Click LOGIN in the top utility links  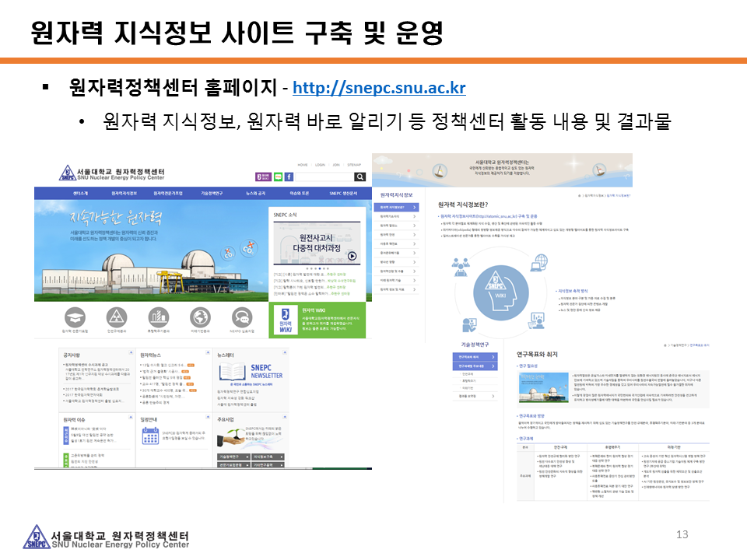click(x=320, y=165)
